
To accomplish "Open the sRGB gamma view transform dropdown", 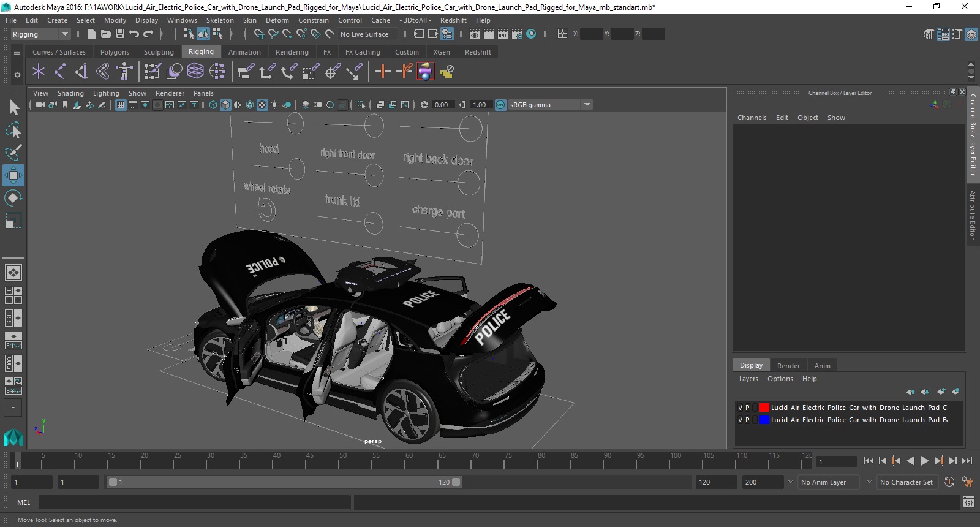I will click(x=550, y=105).
